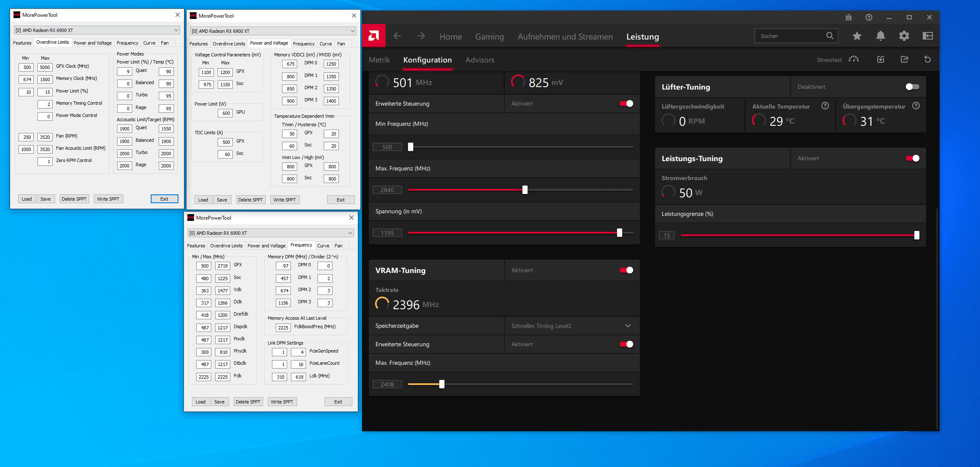Click the export profile icon
Viewport: 980px width, 467px height.
pos(904,59)
